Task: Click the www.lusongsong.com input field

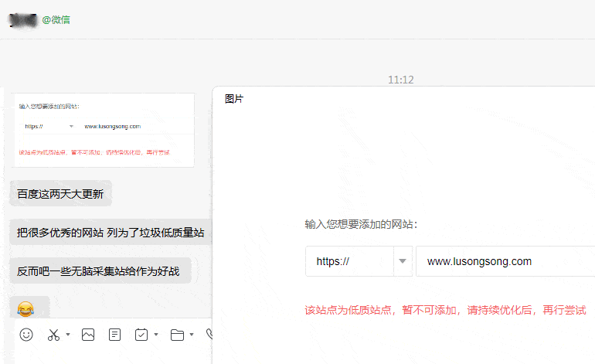Action: point(505,261)
